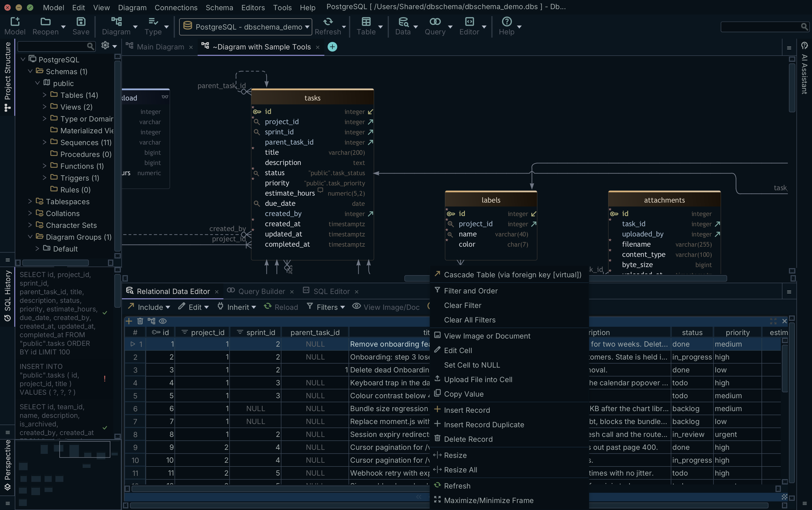Expand Tables (14) tree node

click(45, 95)
